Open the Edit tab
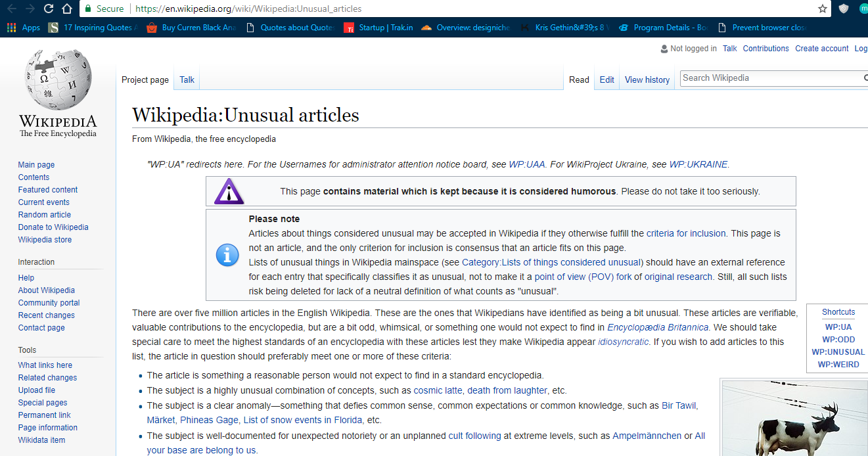 (x=607, y=80)
